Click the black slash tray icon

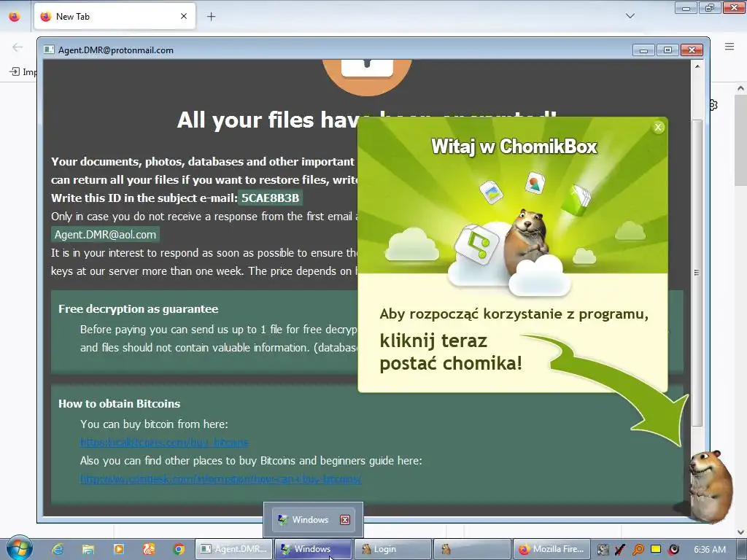pos(620,550)
